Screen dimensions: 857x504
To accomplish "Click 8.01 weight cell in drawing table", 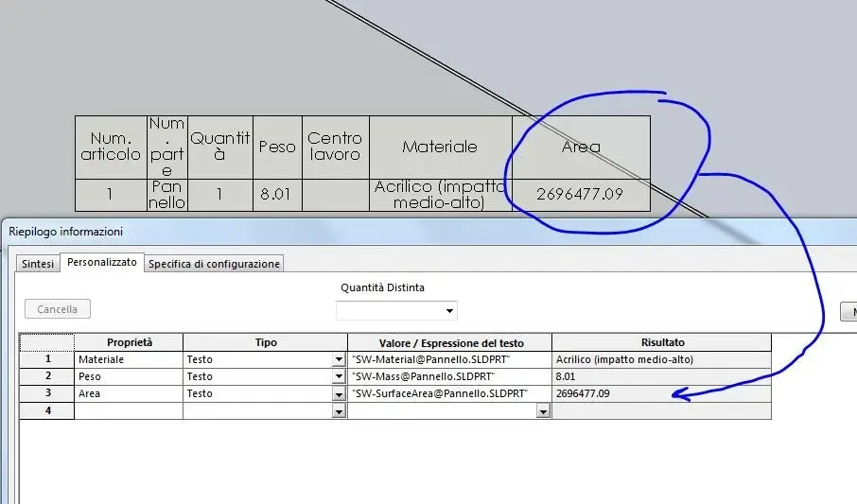I will tap(277, 195).
